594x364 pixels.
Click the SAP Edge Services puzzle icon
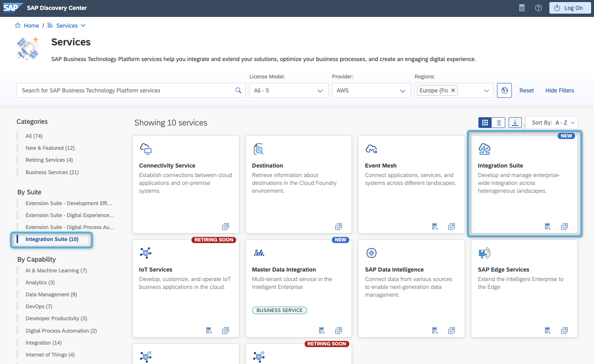[x=485, y=253]
